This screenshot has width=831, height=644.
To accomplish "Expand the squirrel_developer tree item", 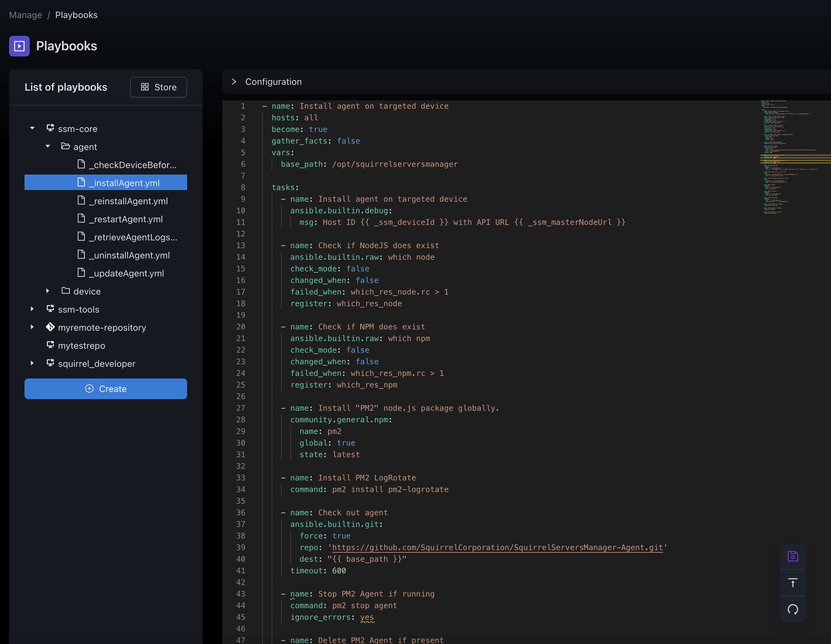I will click(32, 363).
